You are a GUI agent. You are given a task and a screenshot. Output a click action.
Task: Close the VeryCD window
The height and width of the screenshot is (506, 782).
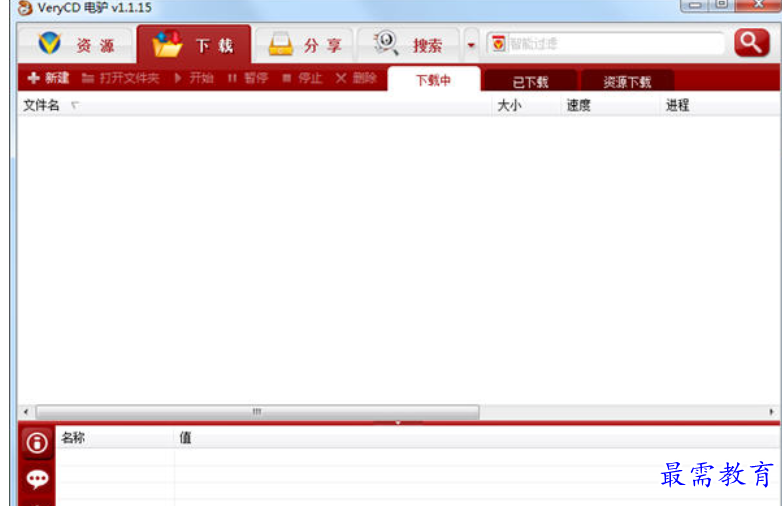tap(758, 4)
